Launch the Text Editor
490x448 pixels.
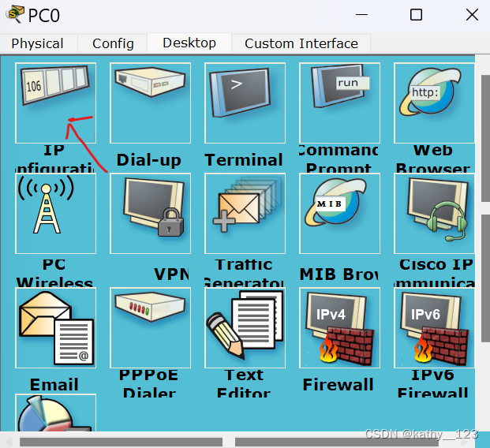[x=245, y=328]
